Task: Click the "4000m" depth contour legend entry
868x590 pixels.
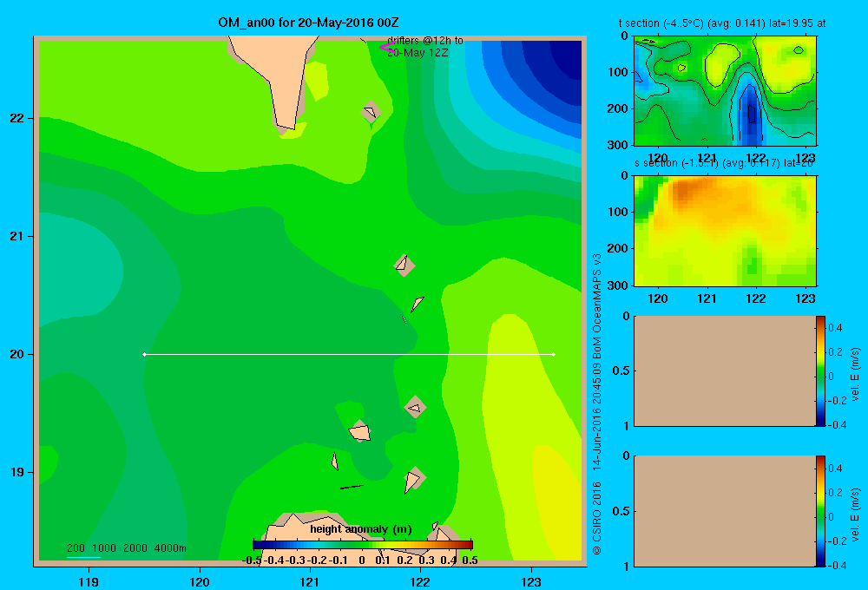Action: (170, 548)
